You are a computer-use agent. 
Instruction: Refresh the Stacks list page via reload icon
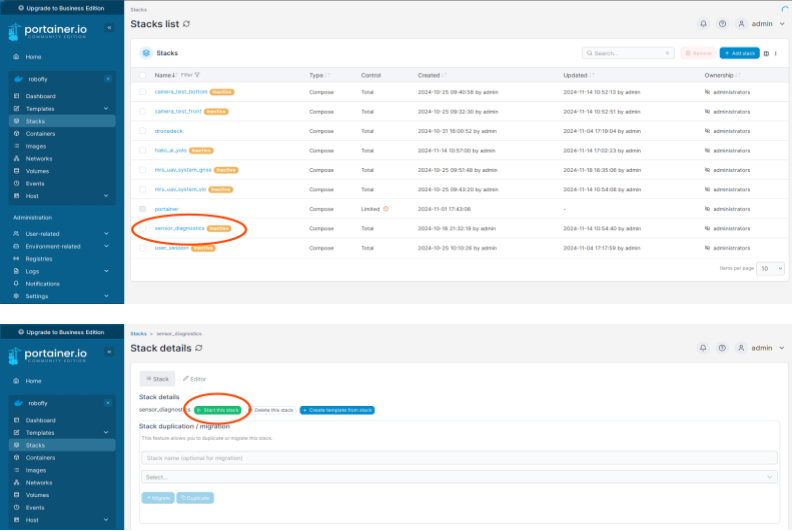(186, 24)
